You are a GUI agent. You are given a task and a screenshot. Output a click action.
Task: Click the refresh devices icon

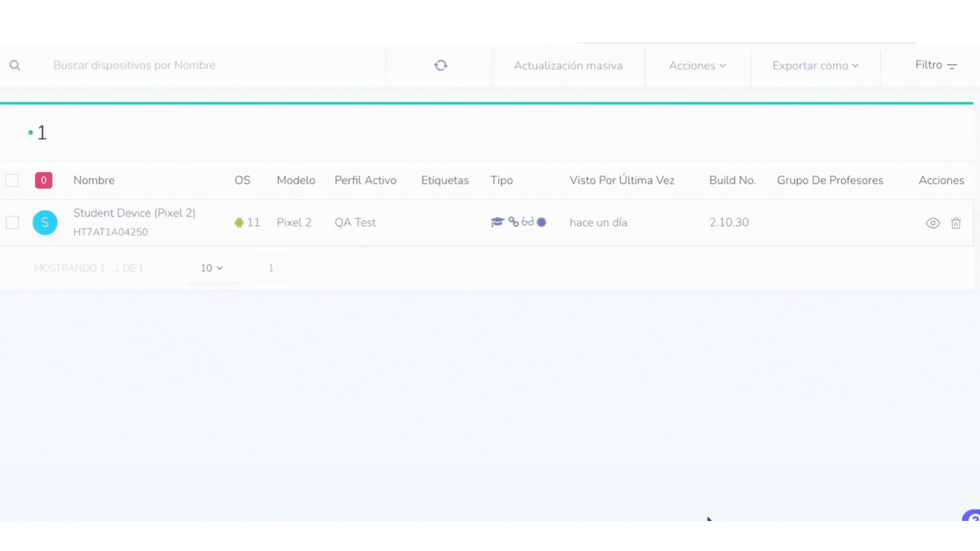pos(440,65)
